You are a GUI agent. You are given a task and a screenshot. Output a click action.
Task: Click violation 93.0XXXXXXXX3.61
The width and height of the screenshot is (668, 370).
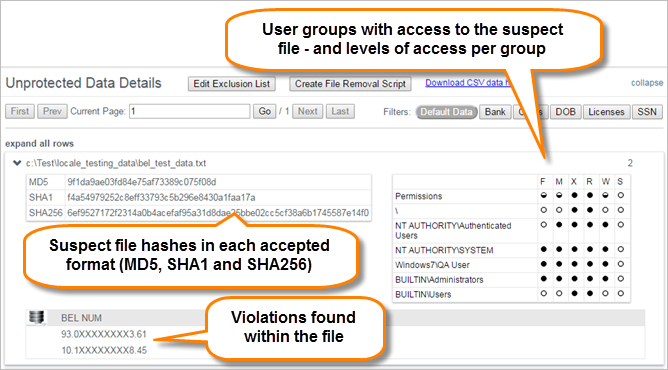pyautogui.click(x=104, y=334)
